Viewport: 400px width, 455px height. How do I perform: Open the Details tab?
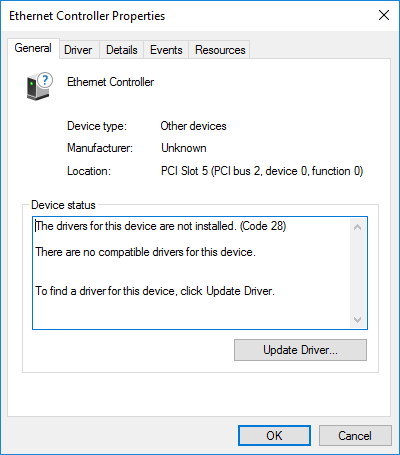coord(122,50)
